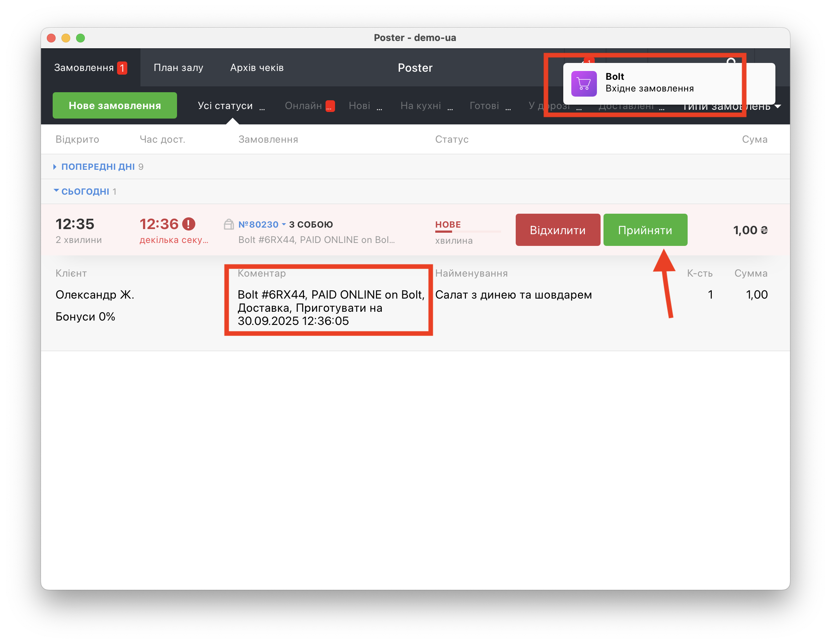Screen dimensions: 831x644
Task: Show the Готові orders filter
Action: 484,106
